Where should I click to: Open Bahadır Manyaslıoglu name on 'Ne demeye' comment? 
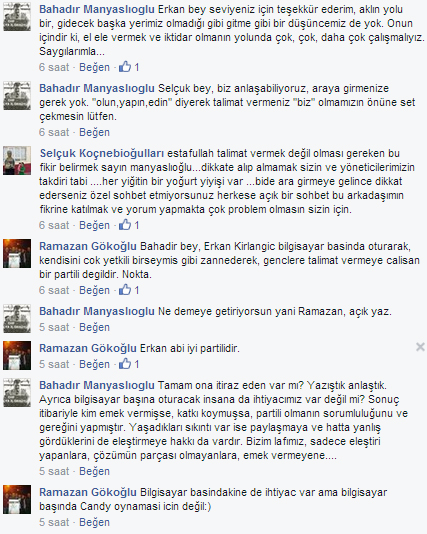coord(97,311)
